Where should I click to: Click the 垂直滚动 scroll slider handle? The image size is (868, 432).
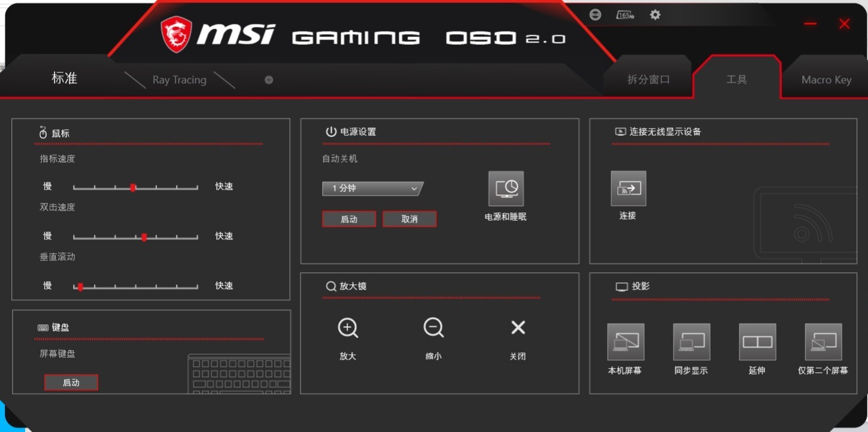(x=80, y=287)
